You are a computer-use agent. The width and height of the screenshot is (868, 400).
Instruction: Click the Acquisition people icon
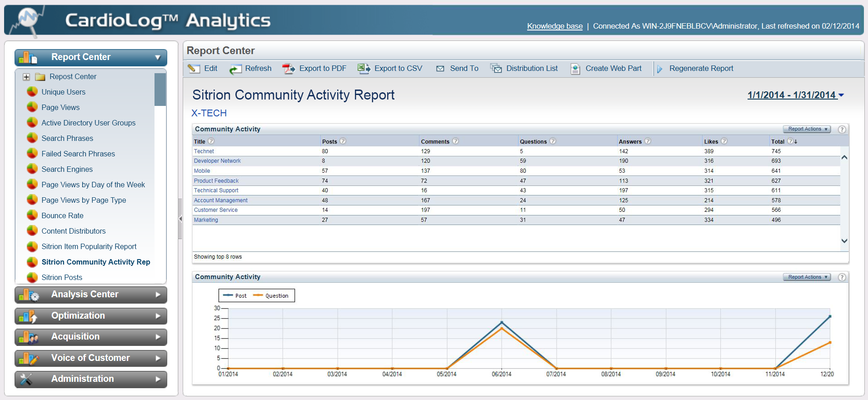coord(29,337)
